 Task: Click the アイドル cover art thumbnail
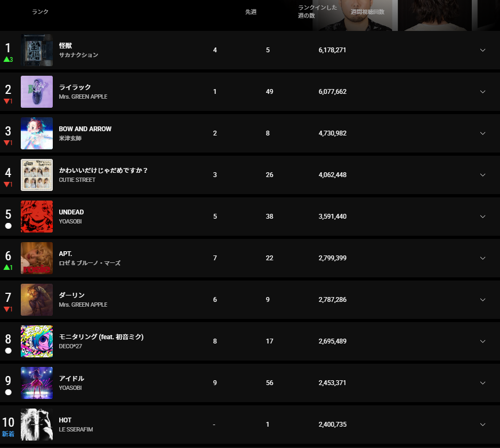tap(37, 383)
